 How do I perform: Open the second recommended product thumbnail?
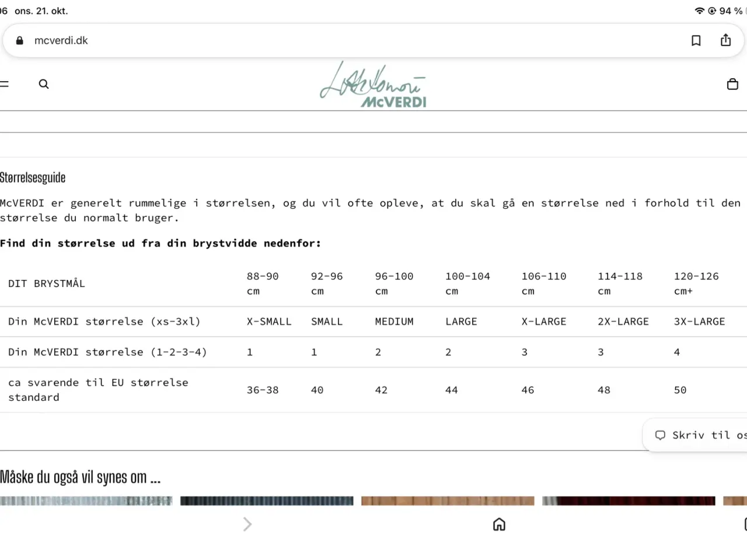(267, 501)
